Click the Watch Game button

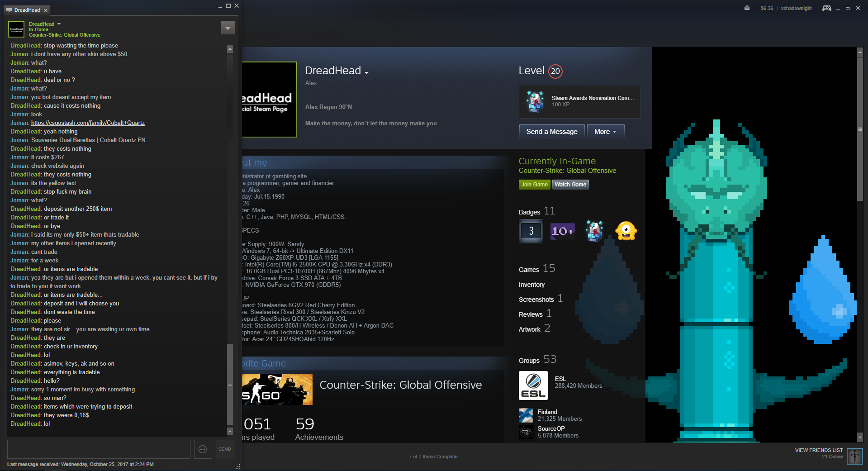pos(570,185)
